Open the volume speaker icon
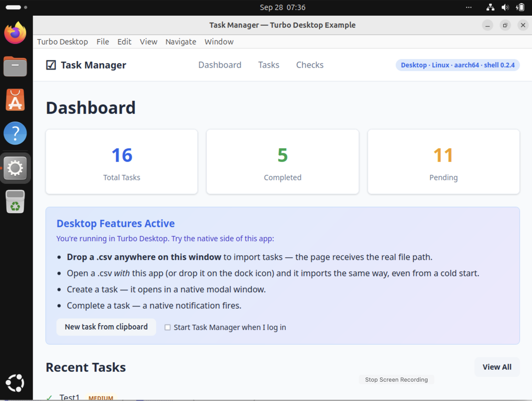The image size is (532, 401). [505, 7]
